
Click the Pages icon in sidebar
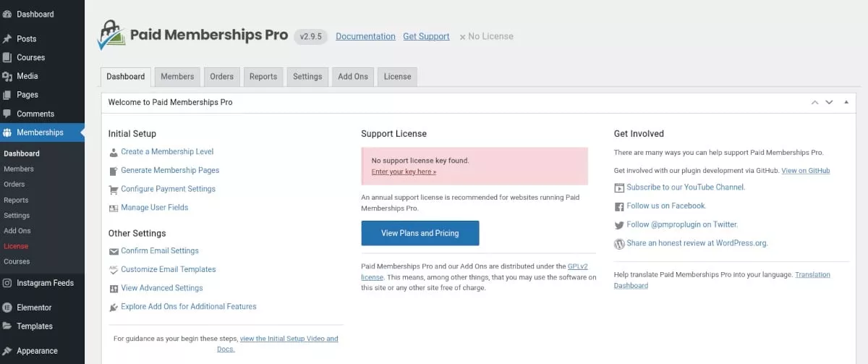tap(7, 95)
